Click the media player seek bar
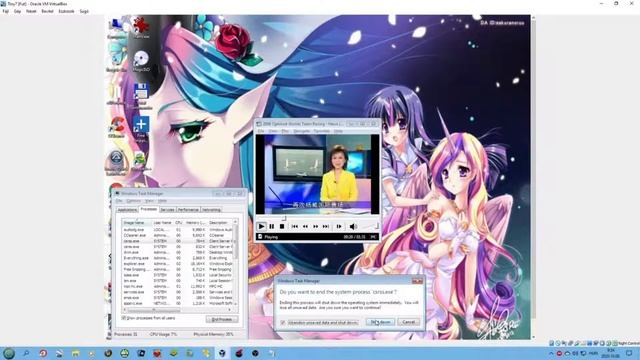 point(317,218)
